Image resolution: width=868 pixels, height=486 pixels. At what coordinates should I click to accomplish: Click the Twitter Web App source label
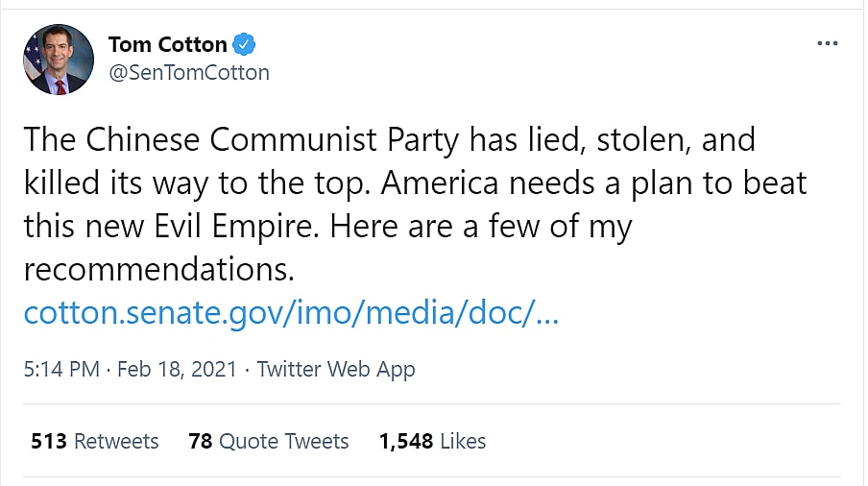point(336,370)
